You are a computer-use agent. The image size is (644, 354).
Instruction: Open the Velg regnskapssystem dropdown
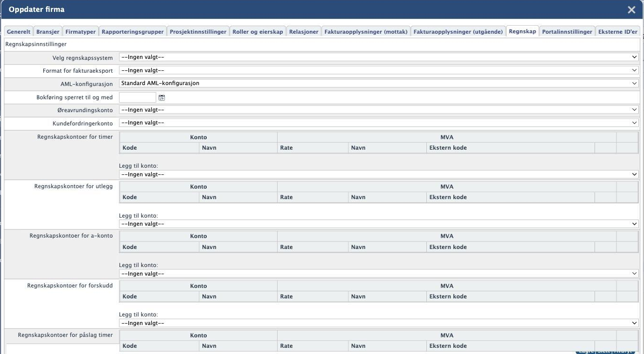coord(378,57)
